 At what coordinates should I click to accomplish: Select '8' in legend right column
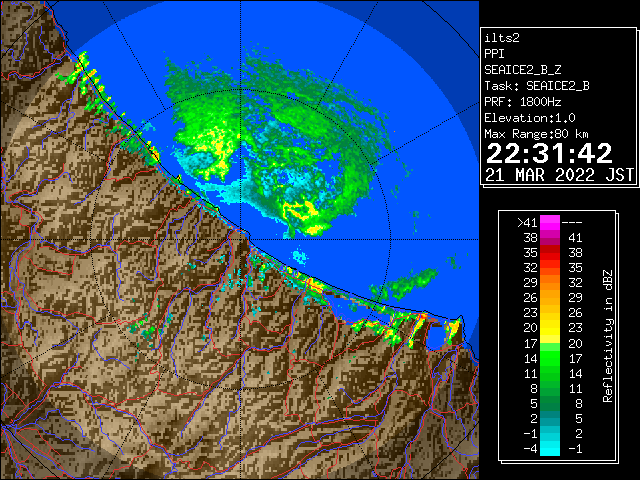coord(578,403)
